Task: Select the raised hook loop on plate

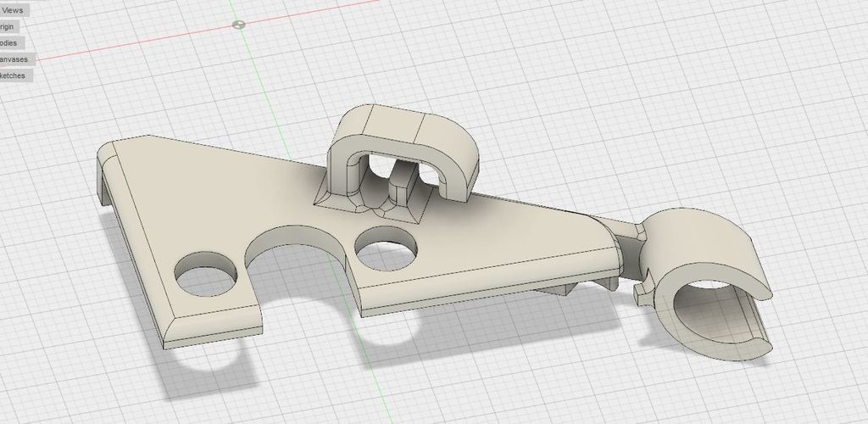Action: tap(403, 153)
